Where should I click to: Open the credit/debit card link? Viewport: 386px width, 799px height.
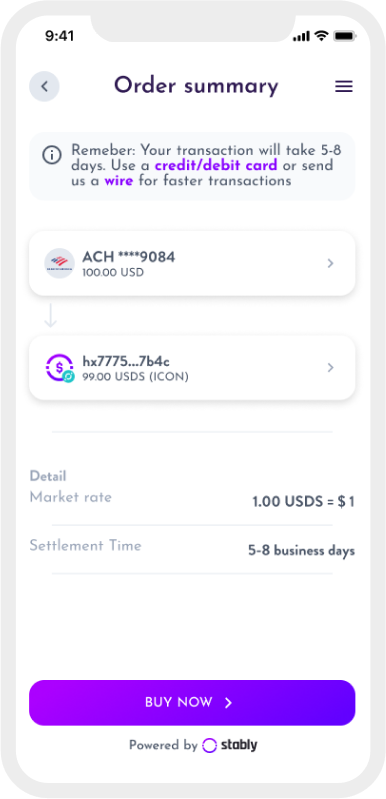216,166
